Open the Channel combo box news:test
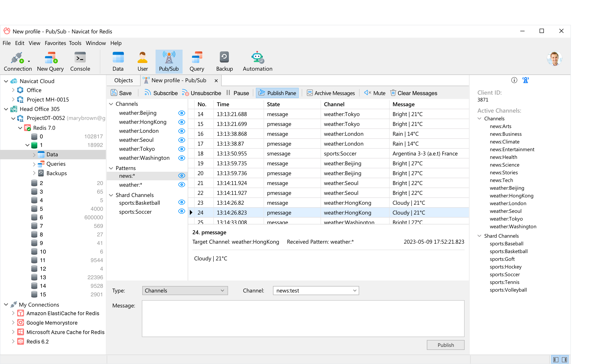600x364 pixels. coord(316,291)
